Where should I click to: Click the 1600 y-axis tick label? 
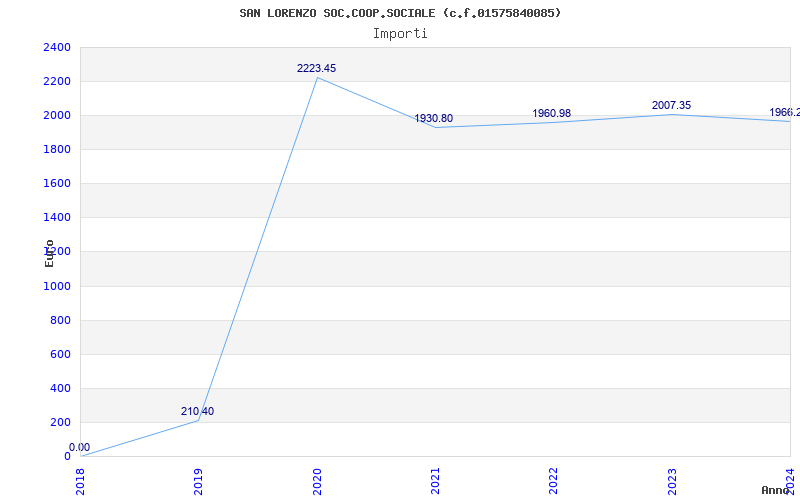click(x=57, y=184)
